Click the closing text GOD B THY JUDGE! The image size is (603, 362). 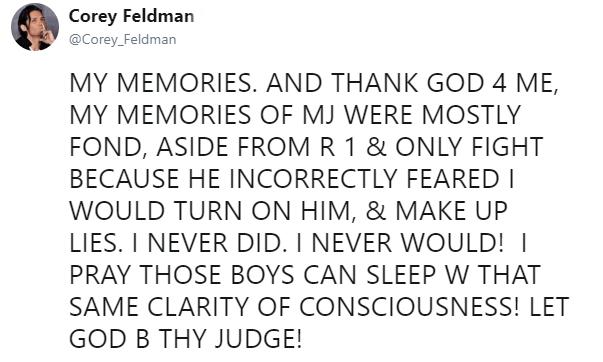[x=186, y=339]
